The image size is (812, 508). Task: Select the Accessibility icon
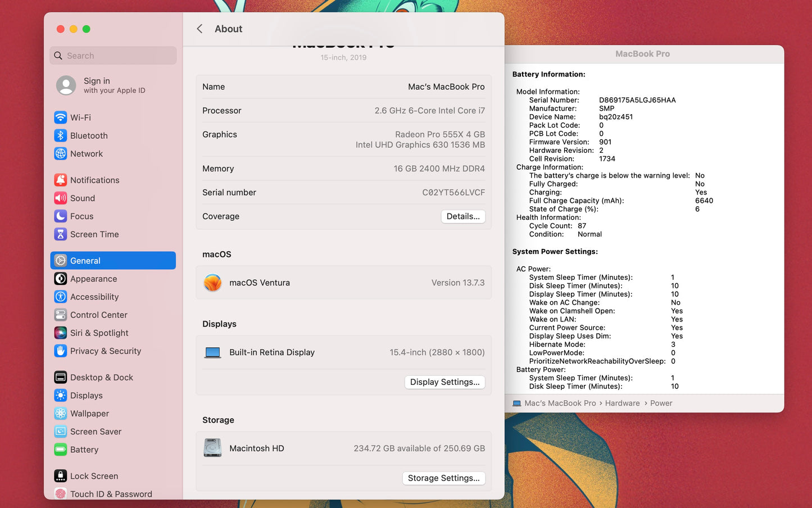60,296
